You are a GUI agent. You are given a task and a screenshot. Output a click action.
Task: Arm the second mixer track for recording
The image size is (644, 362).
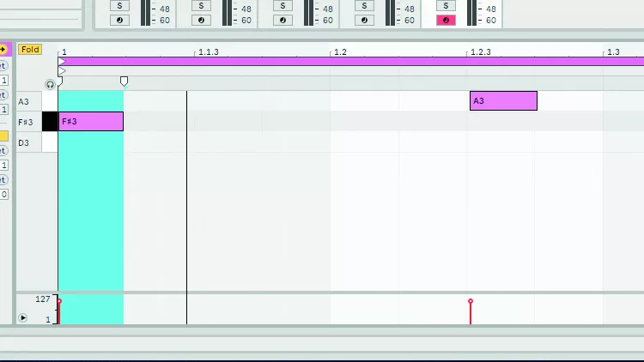click(201, 20)
